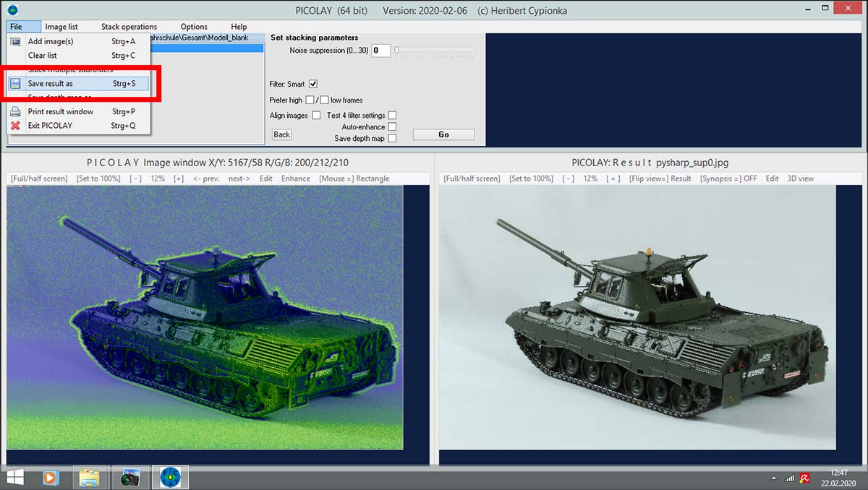The width and height of the screenshot is (868, 490).
Task: Open File Explorer from the taskbar
Action: (90, 477)
